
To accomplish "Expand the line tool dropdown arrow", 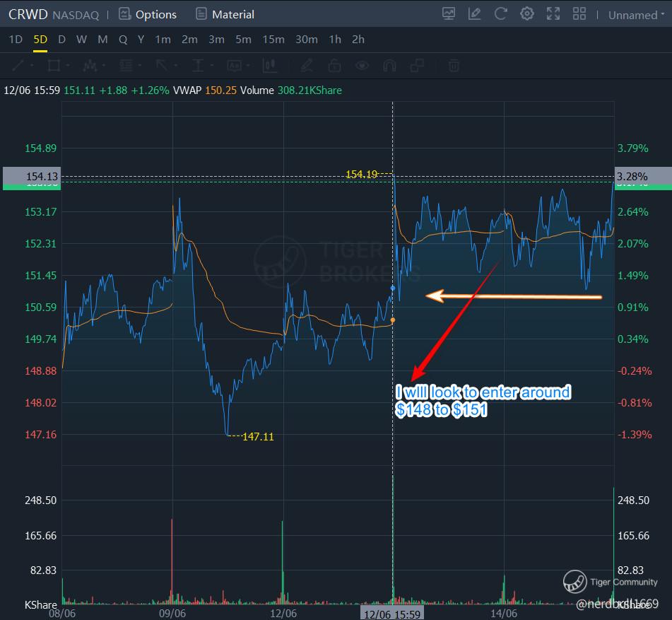I will click(32, 66).
